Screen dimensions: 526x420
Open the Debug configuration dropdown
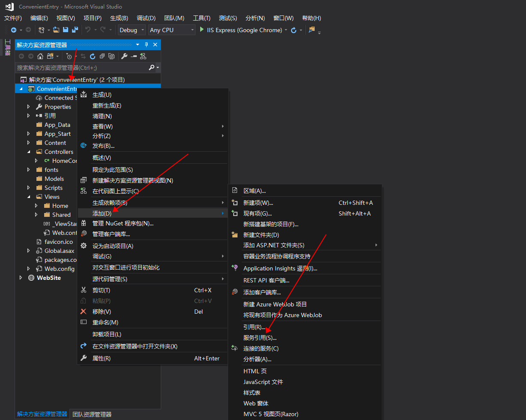(132, 30)
